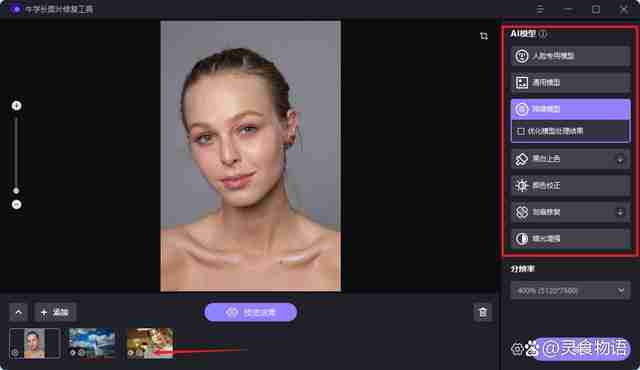Screen dimensions: 640x370
Task: Collapse the thumbnail strip with the chevron
Action: [18, 312]
